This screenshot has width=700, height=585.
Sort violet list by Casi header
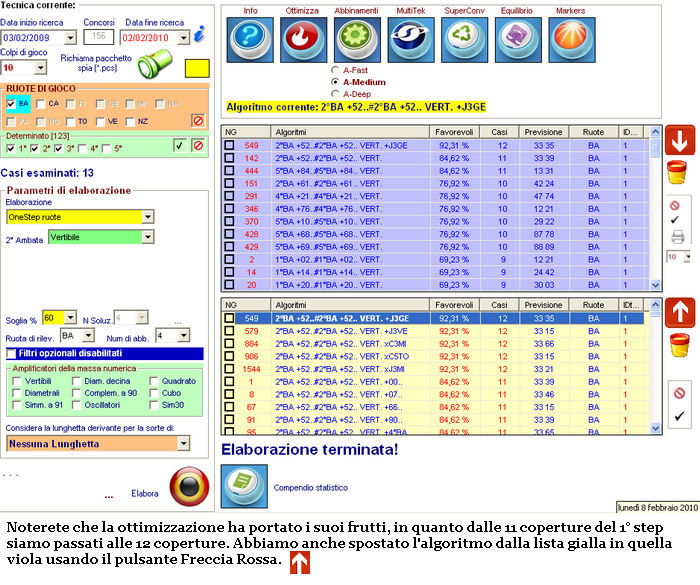499,132
